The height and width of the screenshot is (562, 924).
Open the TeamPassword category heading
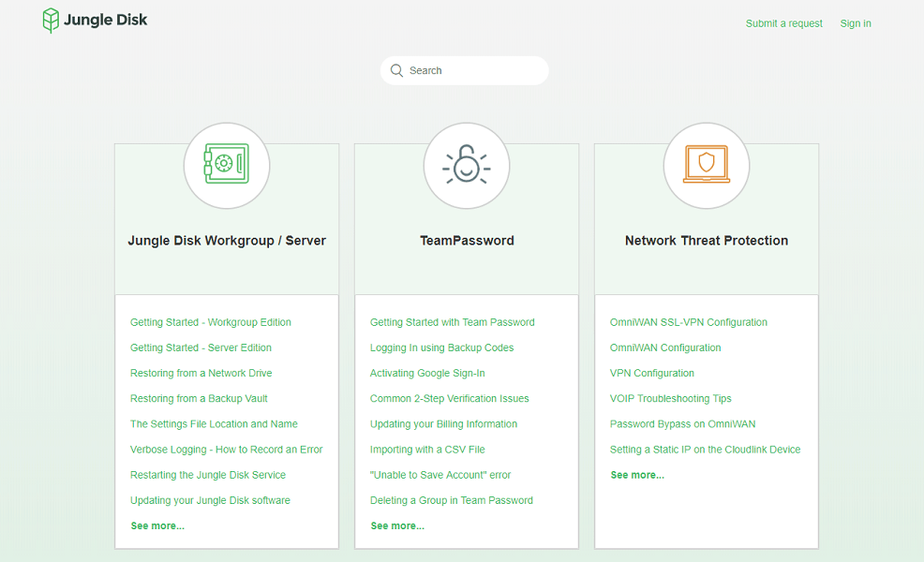[467, 241]
